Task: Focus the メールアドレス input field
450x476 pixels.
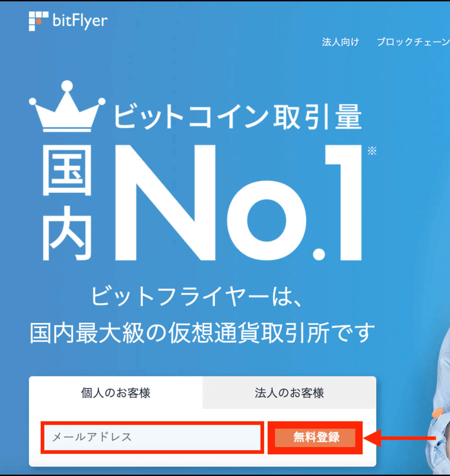Action: (x=152, y=438)
